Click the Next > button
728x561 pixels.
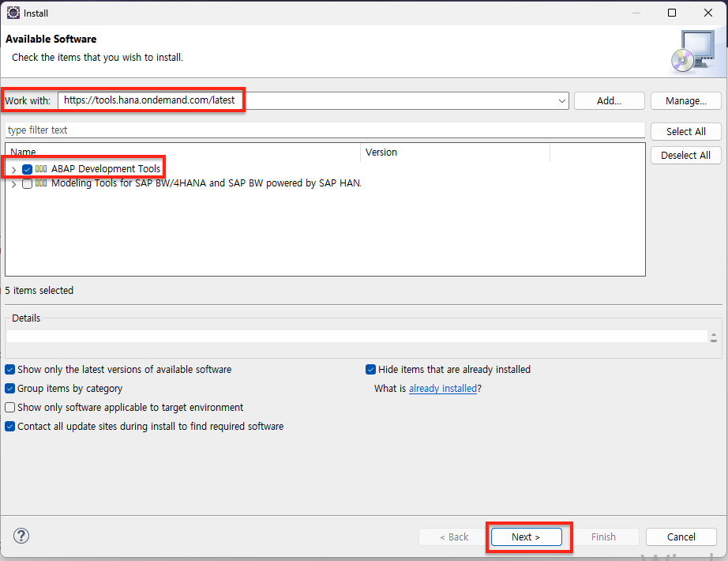[x=527, y=537]
